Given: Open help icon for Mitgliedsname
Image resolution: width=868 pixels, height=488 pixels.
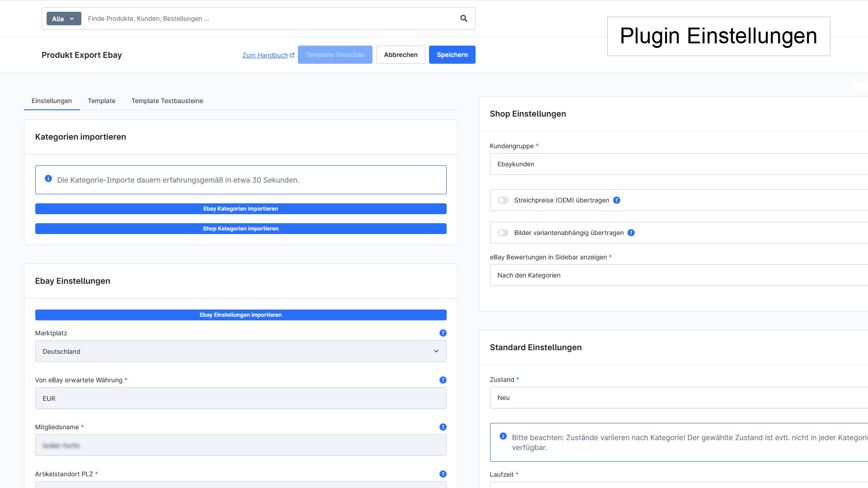Looking at the screenshot, I should 443,427.
